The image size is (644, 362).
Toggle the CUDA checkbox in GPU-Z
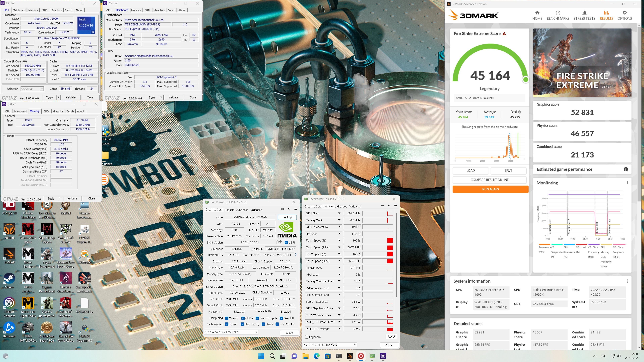pos(243,318)
